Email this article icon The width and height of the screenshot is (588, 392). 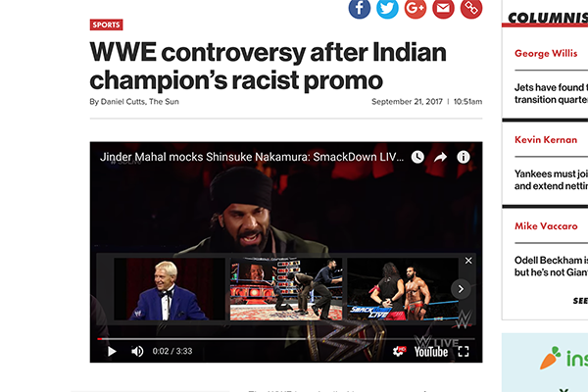tap(443, 8)
